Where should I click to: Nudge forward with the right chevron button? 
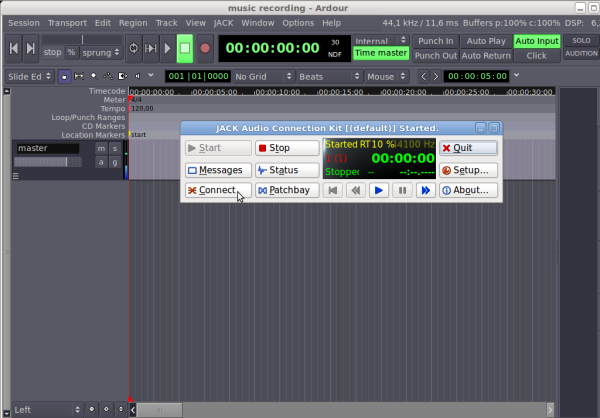[435, 77]
